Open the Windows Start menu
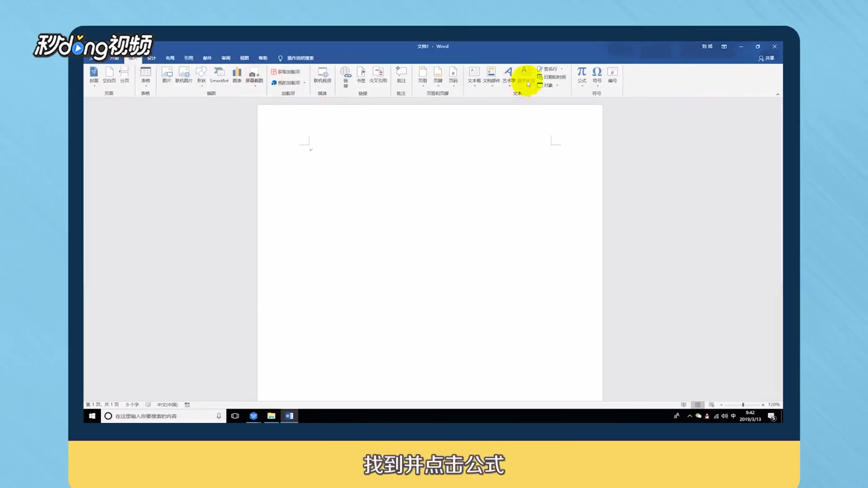This screenshot has width=868, height=488. (x=92, y=416)
